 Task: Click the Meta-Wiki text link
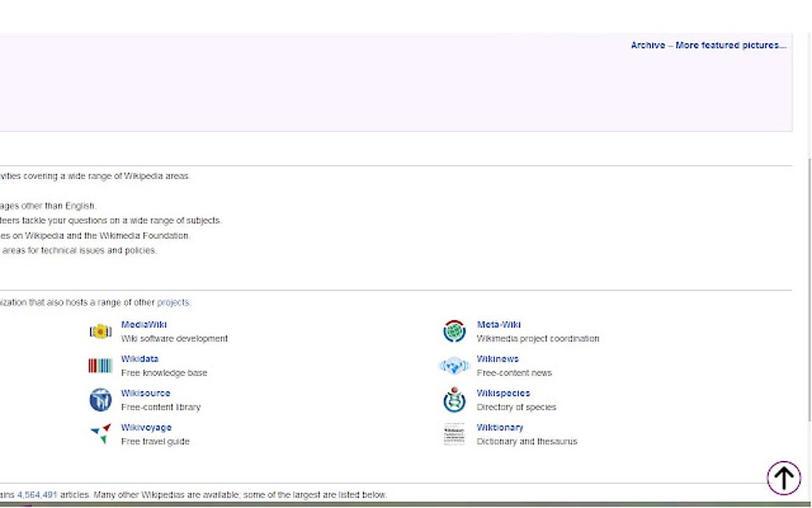click(498, 324)
